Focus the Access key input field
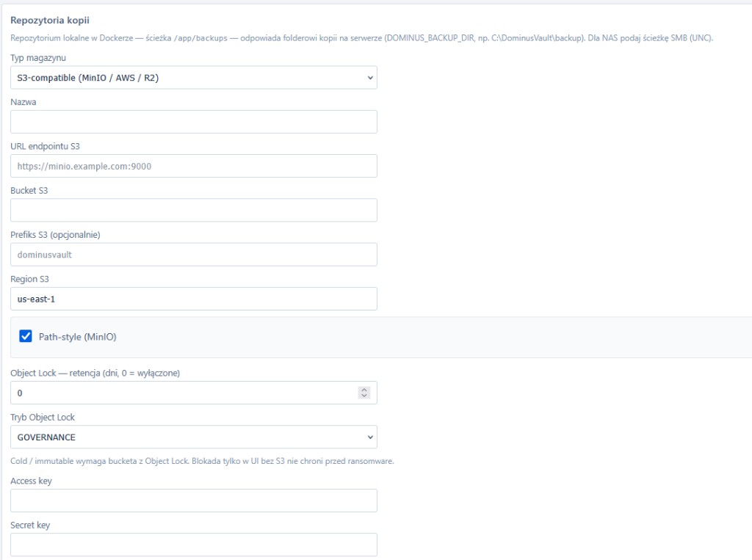 tap(194, 501)
